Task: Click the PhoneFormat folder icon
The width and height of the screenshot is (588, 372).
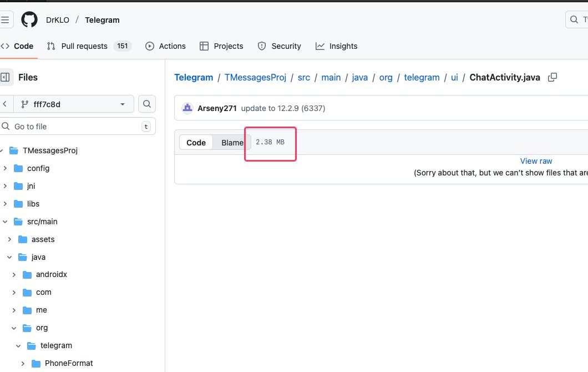Action: [x=36, y=363]
